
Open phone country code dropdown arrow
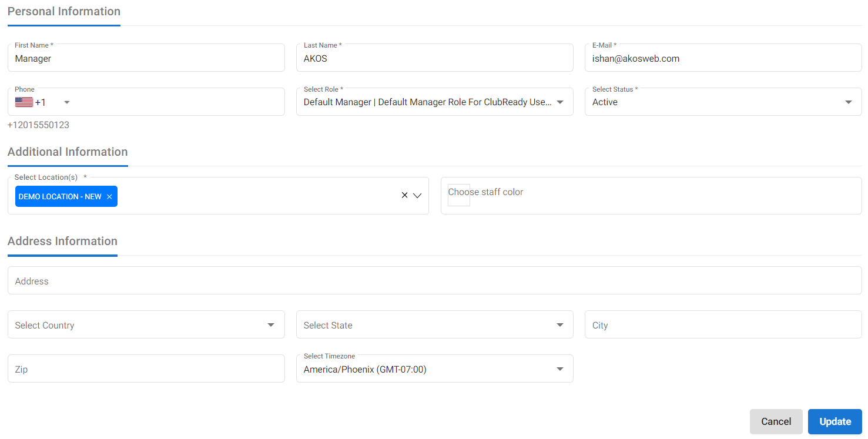66,102
